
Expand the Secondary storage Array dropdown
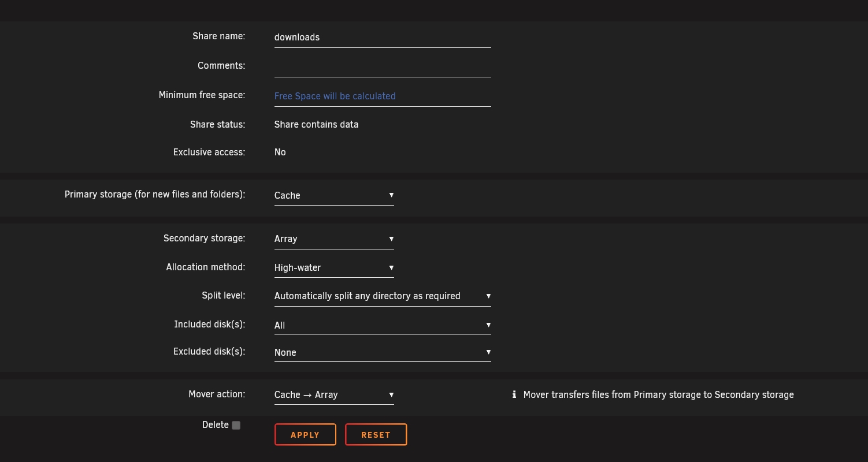pyautogui.click(x=333, y=239)
